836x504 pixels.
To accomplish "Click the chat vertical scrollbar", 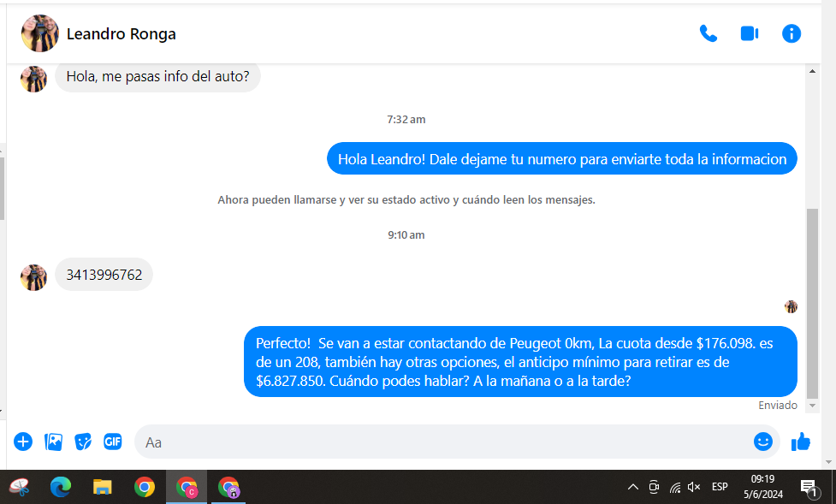I will pyautogui.click(x=812, y=299).
